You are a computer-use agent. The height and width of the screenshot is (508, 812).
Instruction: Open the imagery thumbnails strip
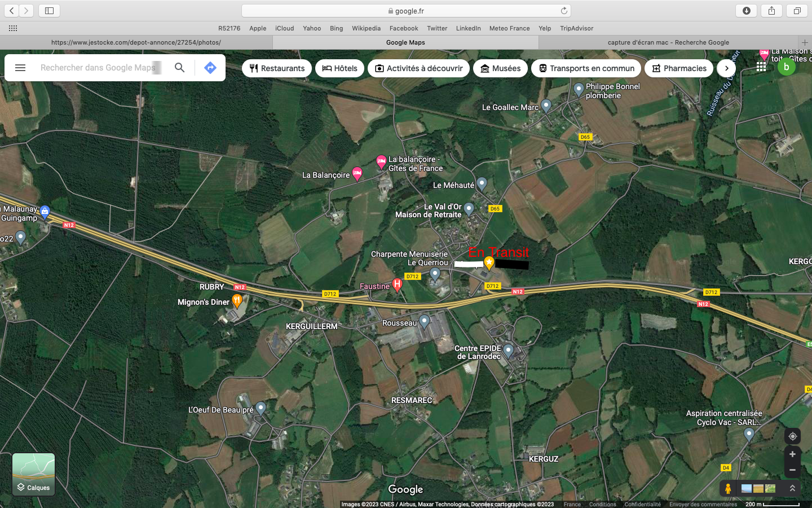click(x=758, y=488)
